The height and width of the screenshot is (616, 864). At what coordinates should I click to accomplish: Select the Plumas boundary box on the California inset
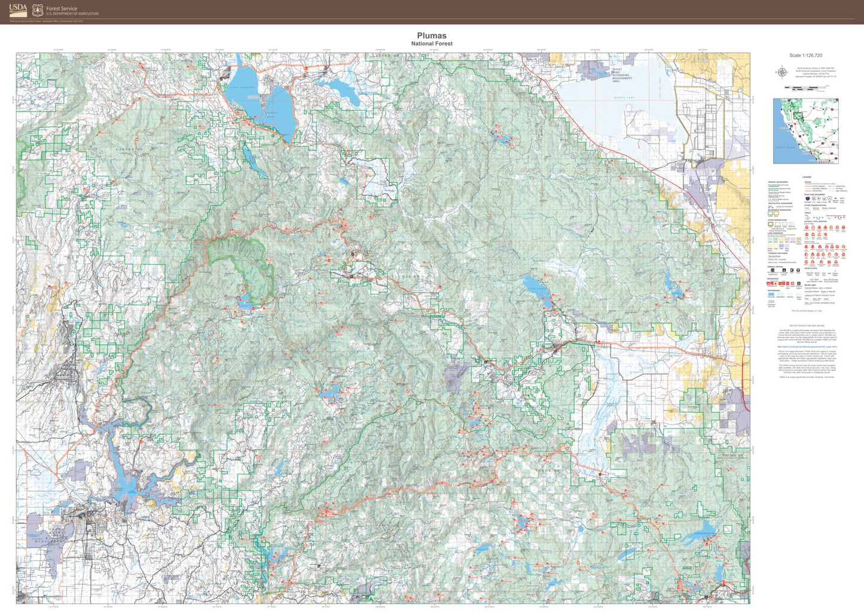click(798, 115)
